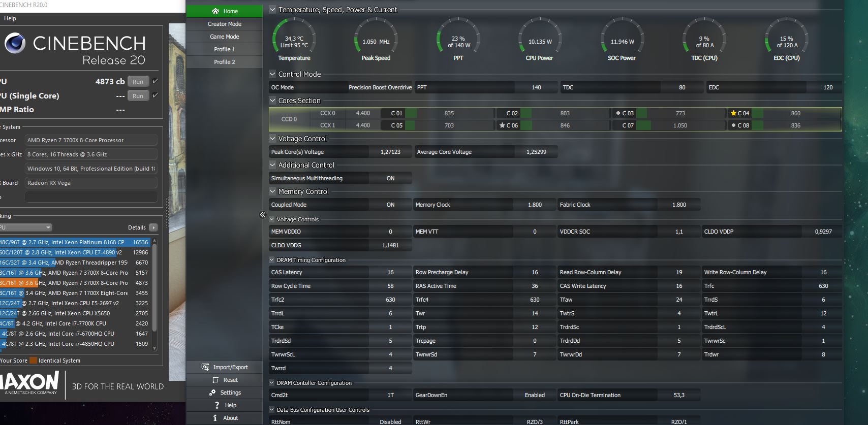Toggle Simultaneous Multithreading ON value
This screenshot has width=868, height=425.
coord(390,178)
